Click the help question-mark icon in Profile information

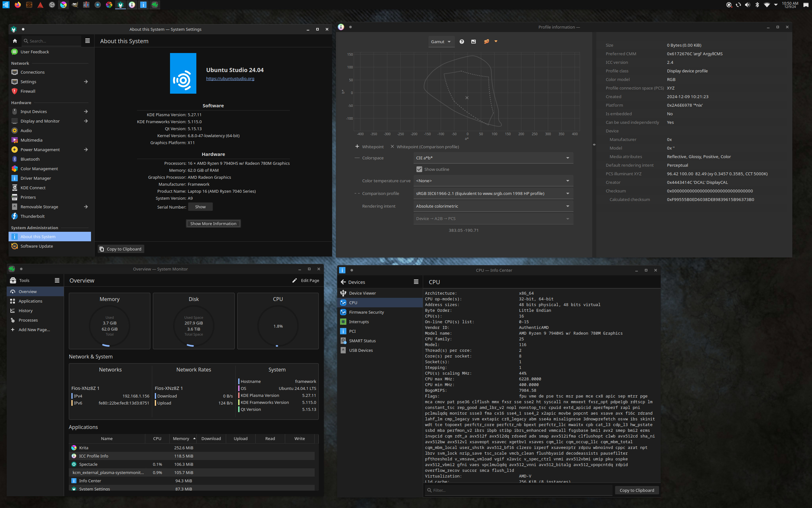point(462,42)
